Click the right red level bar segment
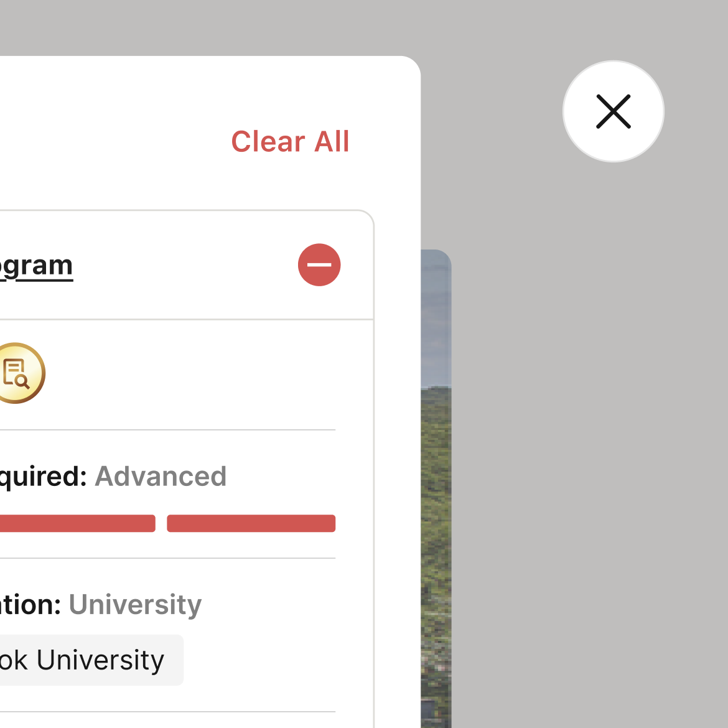Viewport: 728px width, 728px height. tap(251, 523)
